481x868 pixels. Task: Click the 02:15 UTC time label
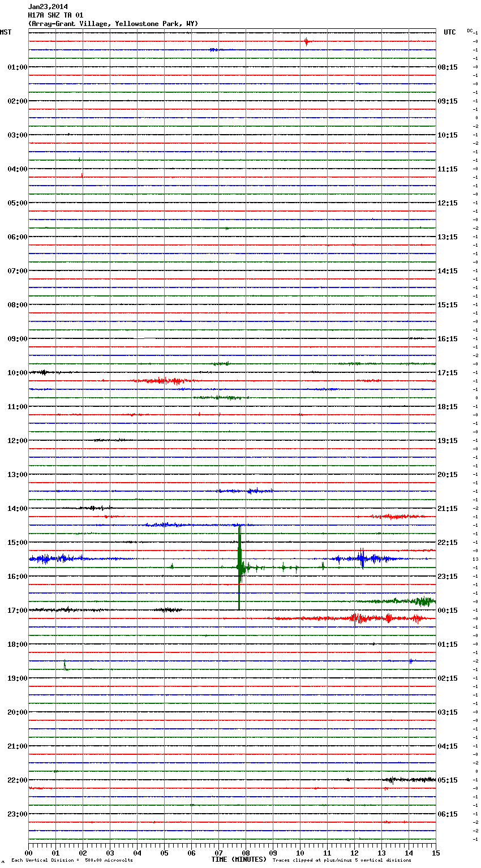pyautogui.click(x=448, y=678)
